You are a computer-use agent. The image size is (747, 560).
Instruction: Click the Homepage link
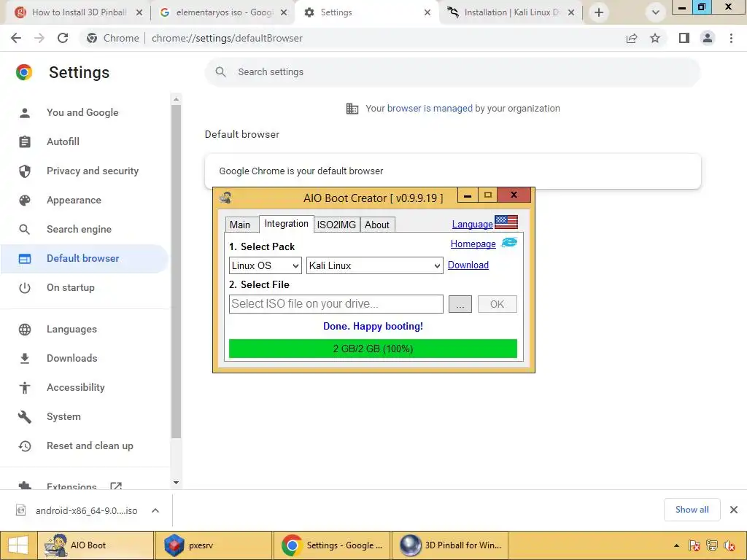(473, 244)
